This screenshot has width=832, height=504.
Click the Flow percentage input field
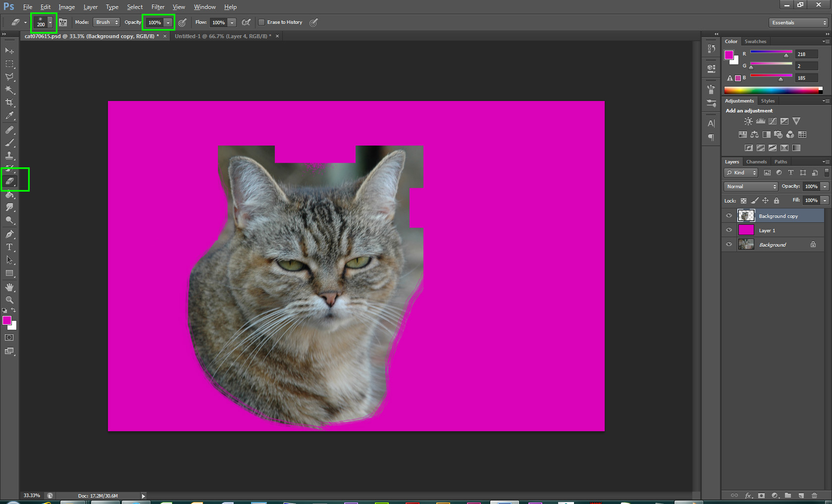click(218, 23)
